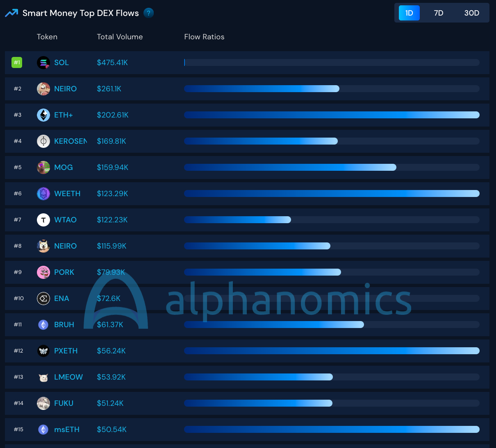This screenshot has width=496, height=448.
Task: Click the WTAO token logo
Action: click(43, 220)
